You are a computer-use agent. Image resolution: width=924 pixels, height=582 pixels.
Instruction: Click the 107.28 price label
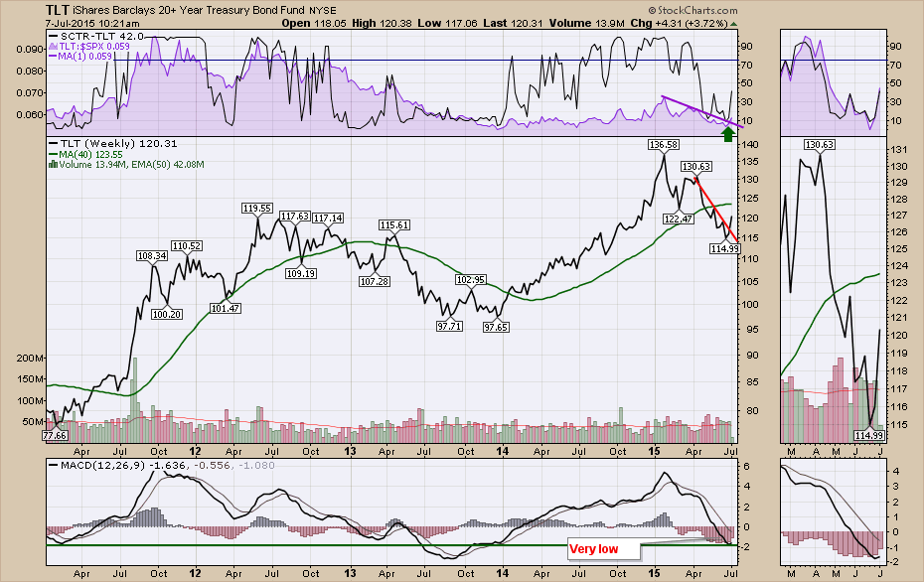pos(375,282)
